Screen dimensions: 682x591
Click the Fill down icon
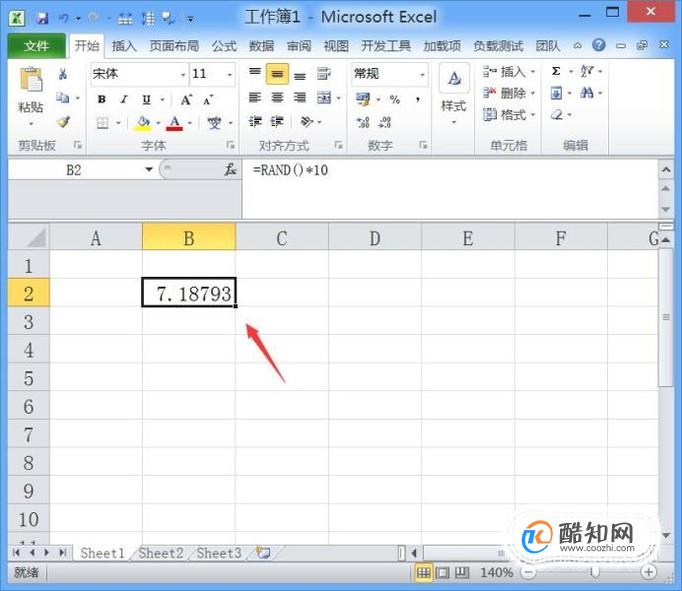pyautogui.click(x=556, y=93)
